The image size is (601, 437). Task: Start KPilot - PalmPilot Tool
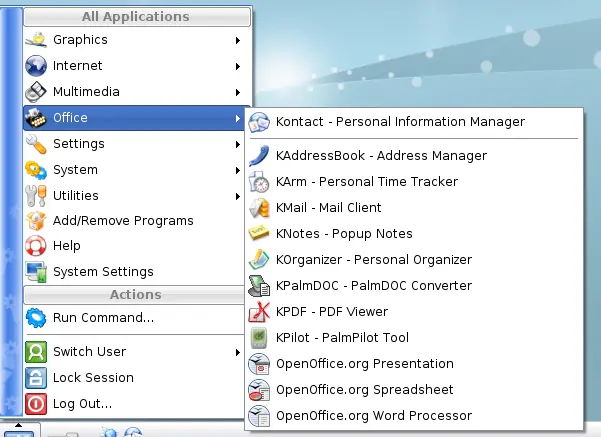coord(414,338)
